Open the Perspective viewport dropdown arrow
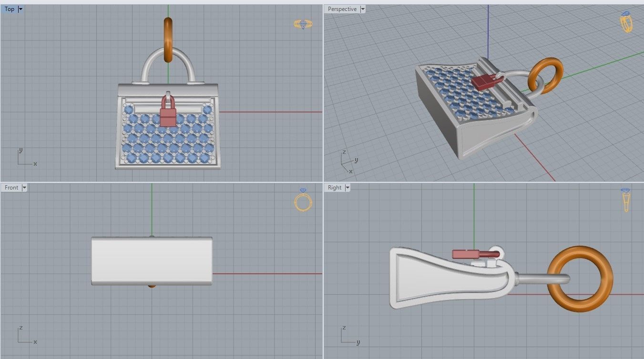This screenshot has width=644, height=359. 363,9
